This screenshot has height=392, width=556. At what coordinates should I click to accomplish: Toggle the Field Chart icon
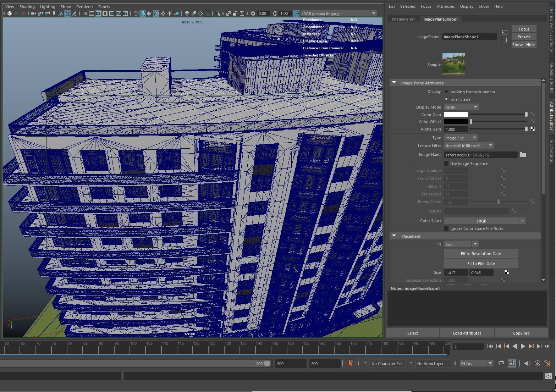(x=112, y=13)
